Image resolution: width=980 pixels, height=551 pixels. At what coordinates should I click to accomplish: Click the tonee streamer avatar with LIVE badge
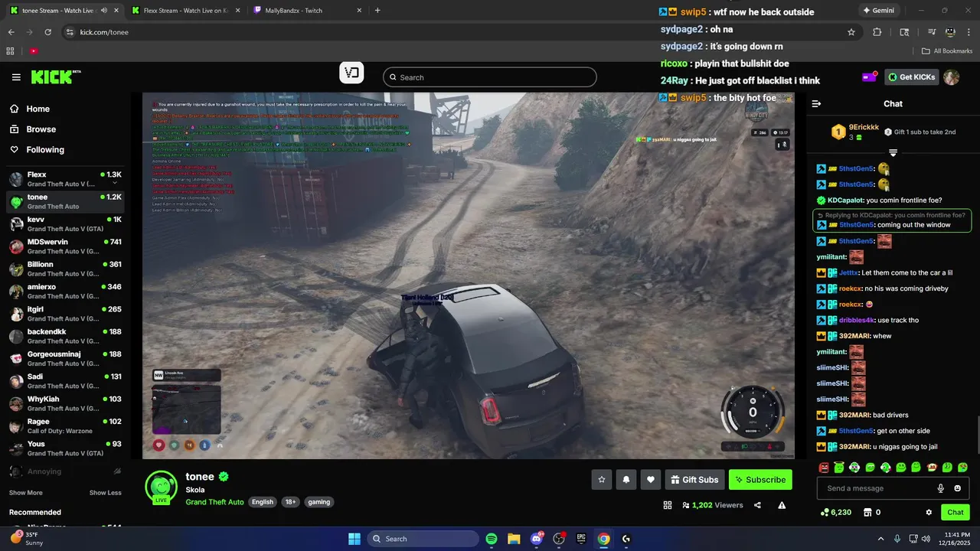162,487
